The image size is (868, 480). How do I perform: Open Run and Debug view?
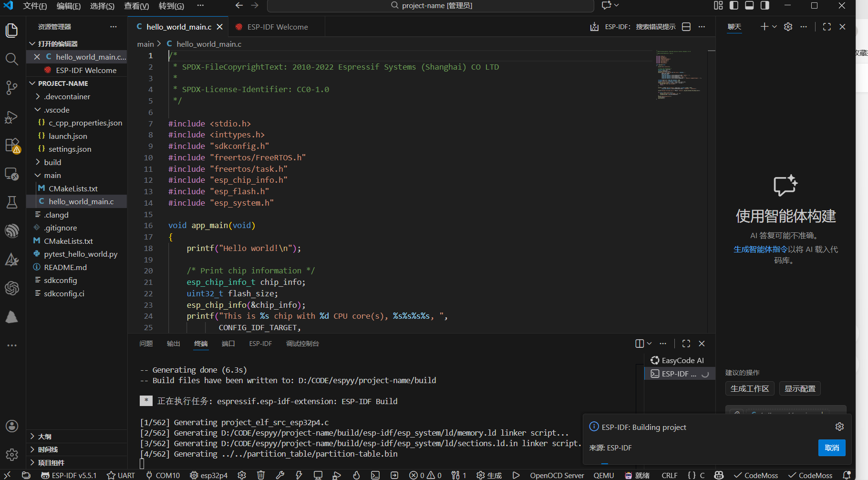[x=11, y=117]
